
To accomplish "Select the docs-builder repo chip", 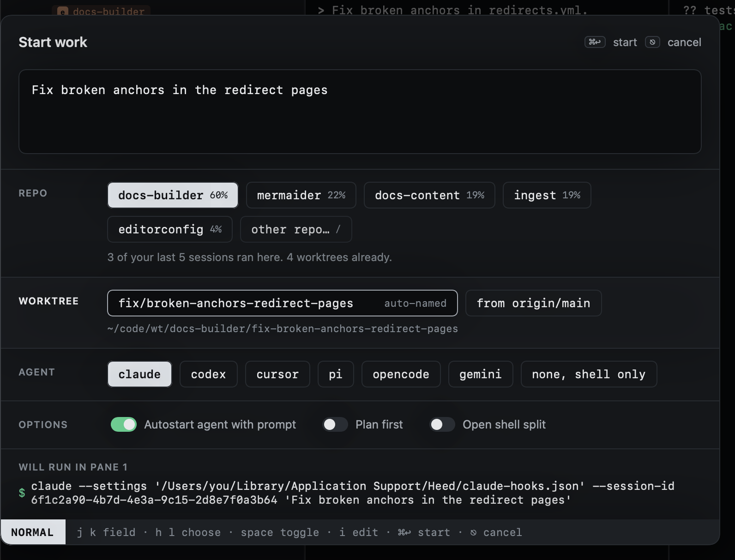I will (173, 195).
